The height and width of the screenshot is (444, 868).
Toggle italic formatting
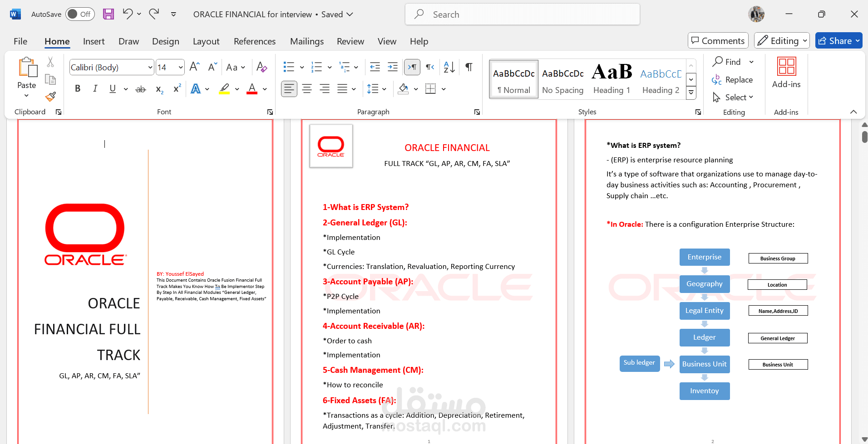coord(95,89)
